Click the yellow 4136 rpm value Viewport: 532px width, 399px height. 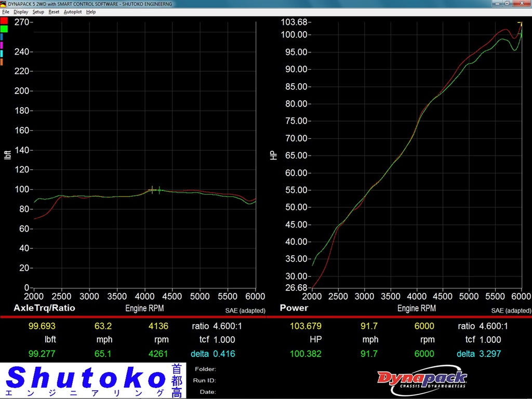(x=158, y=326)
